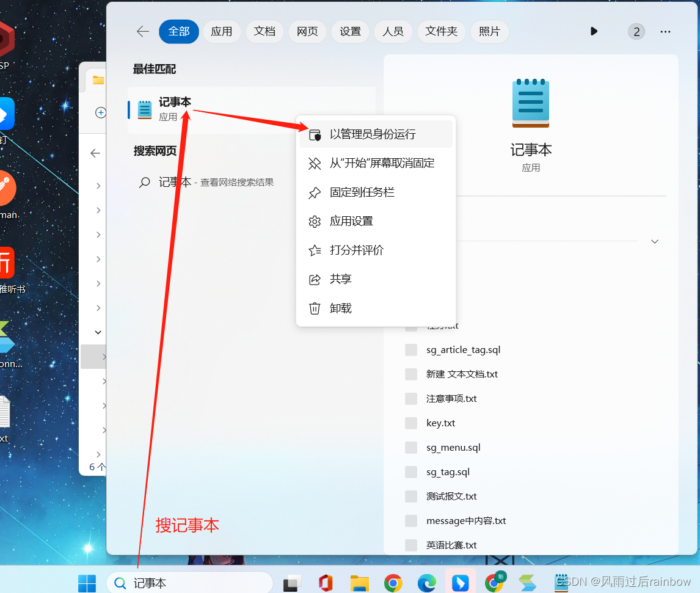
Task: Click the large Notepad icon in preview pane
Action: (x=531, y=103)
